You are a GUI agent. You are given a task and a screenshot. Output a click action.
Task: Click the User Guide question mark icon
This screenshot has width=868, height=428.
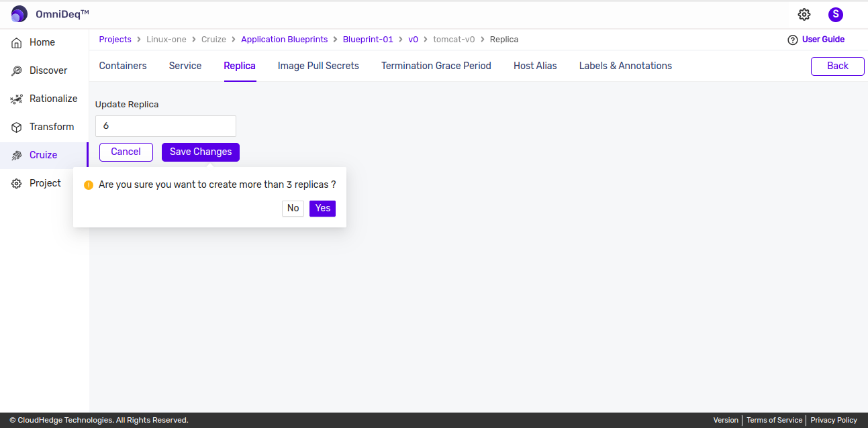click(x=793, y=40)
